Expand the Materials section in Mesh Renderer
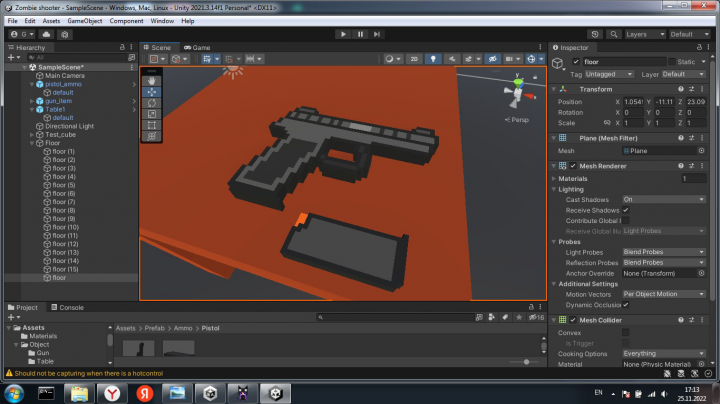Screen dimensions: 720x404 pyautogui.click(x=554, y=179)
